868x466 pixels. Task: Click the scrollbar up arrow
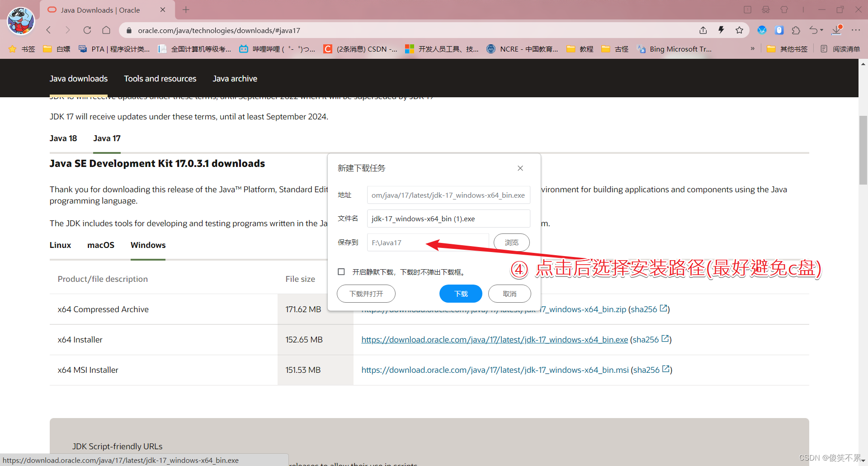863,64
